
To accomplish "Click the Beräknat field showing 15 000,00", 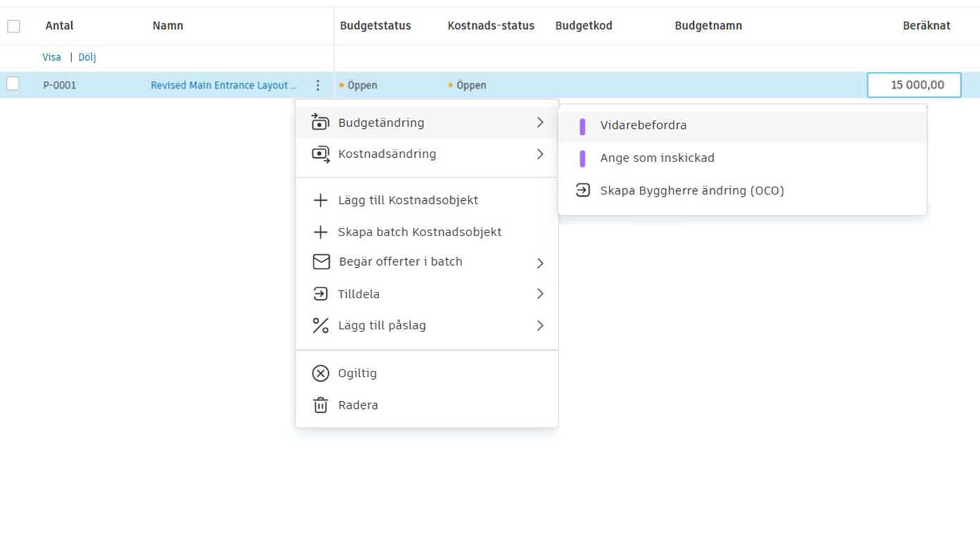I will pyautogui.click(x=914, y=85).
